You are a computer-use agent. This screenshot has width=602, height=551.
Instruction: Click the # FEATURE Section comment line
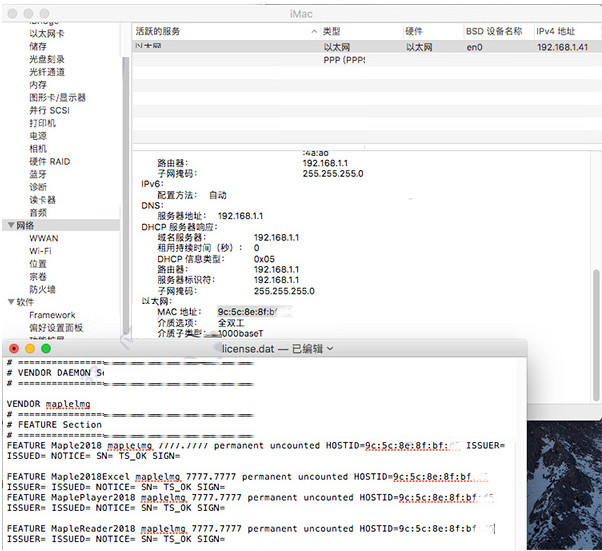(x=54, y=425)
